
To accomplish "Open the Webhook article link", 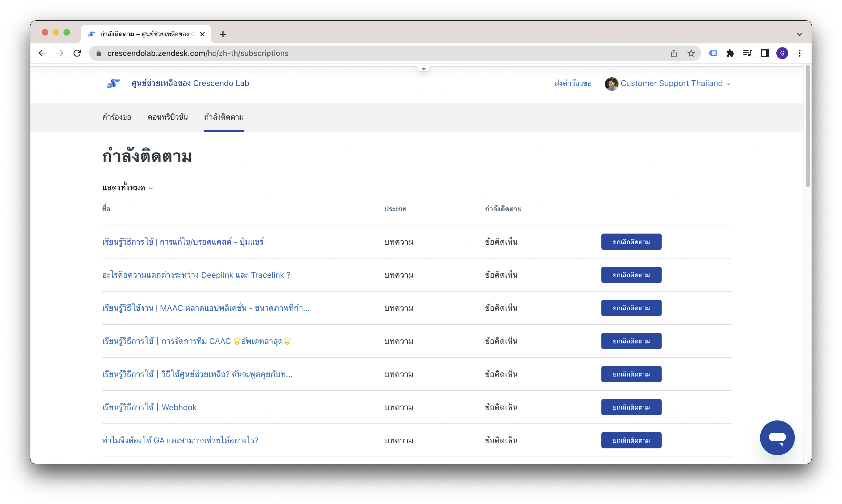I will [x=149, y=407].
